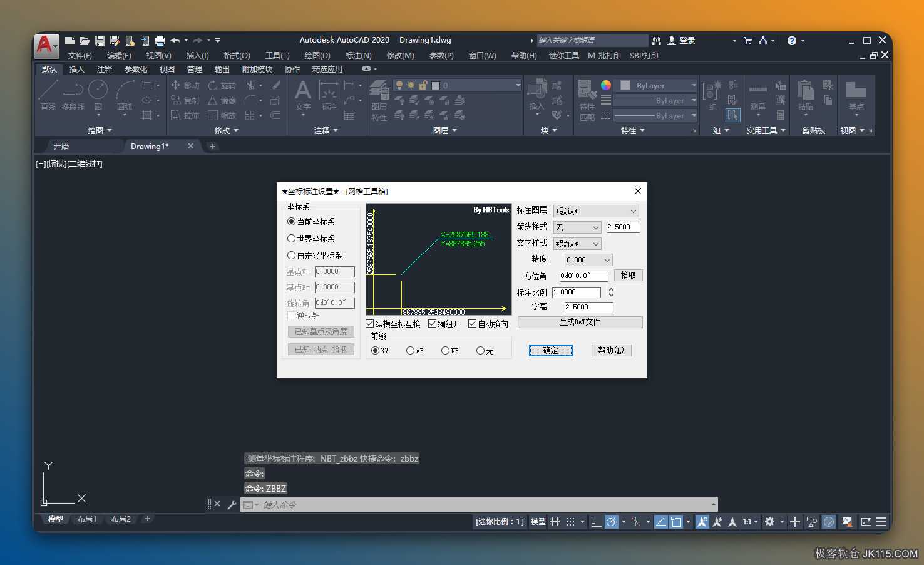
Task: Open the 标注(N) menu
Action: 359,56
